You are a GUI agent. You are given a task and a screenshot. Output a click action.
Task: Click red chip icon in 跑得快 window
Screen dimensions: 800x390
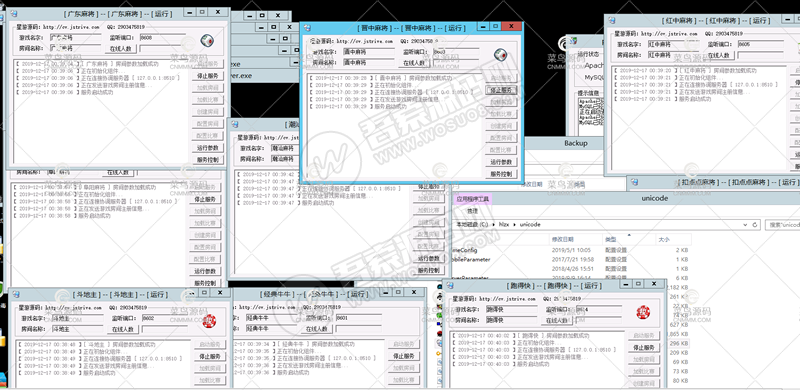coord(643,312)
